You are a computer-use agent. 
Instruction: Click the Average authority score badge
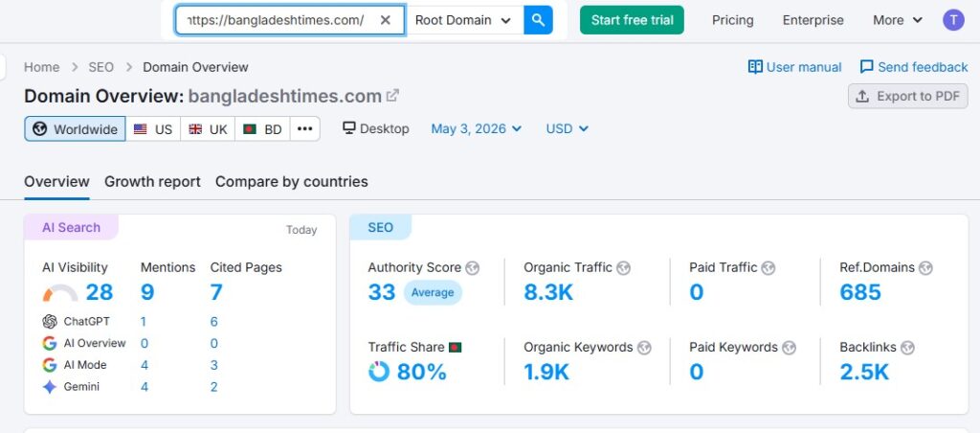pyautogui.click(x=433, y=292)
